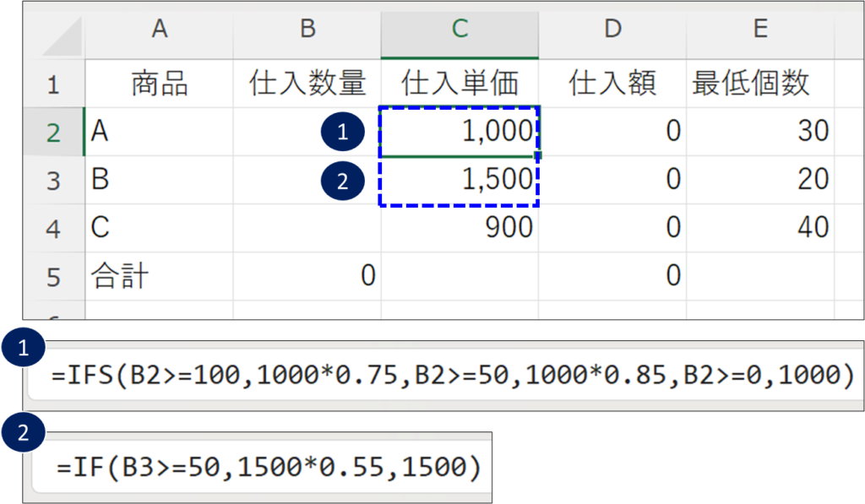Click the number 1 badge in cell B2
The width and height of the screenshot is (865, 504).
342,132
